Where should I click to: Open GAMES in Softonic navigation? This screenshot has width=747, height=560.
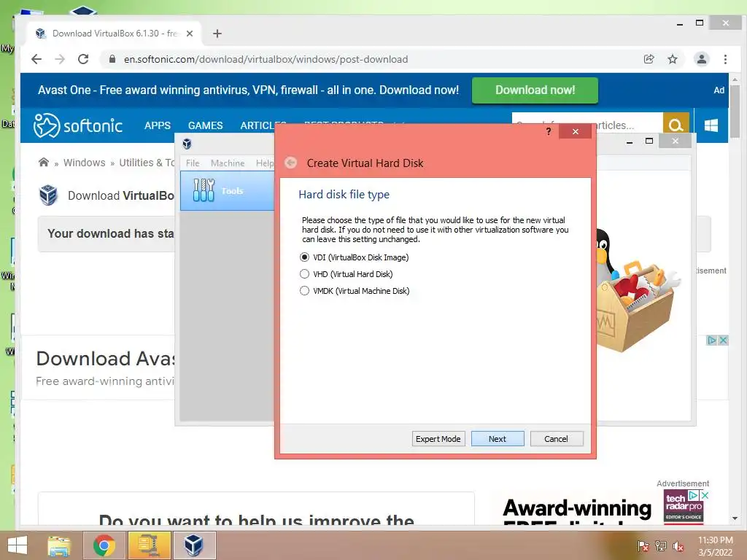click(x=205, y=125)
